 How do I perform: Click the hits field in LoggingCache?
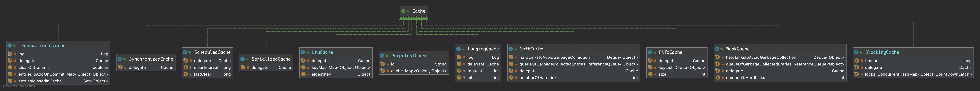pyautogui.click(x=471, y=78)
